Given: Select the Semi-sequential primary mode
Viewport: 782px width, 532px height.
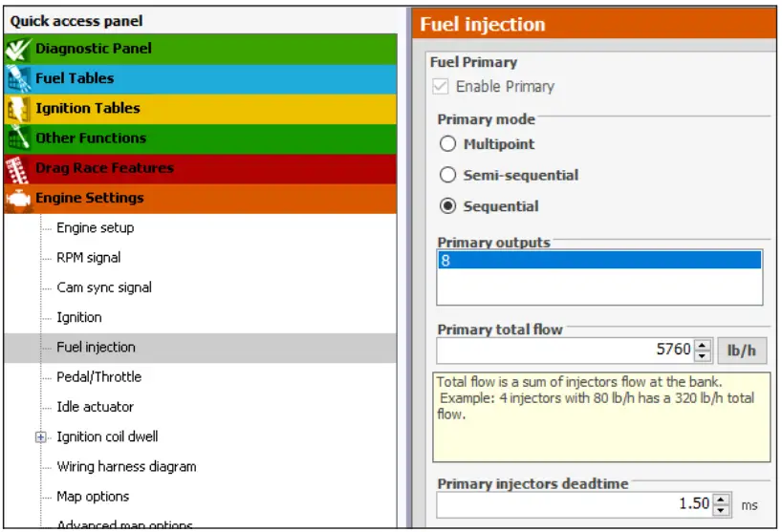Looking at the screenshot, I should (447, 176).
